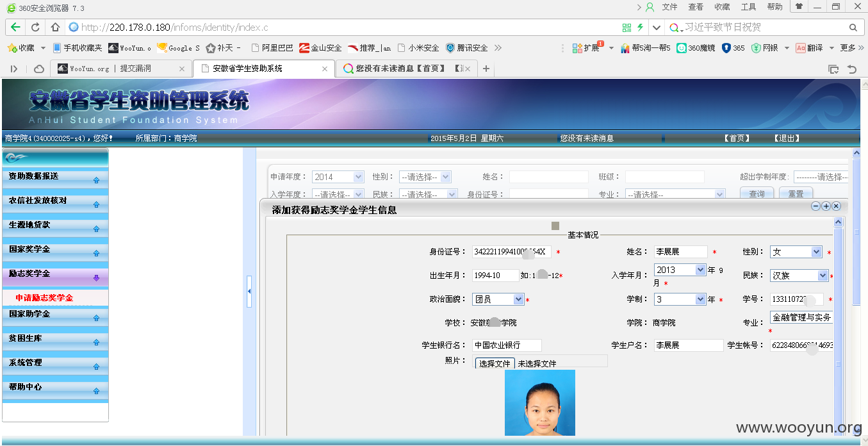
Task: Click the 查询 search button
Action: pyautogui.click(x=757, y=194)
